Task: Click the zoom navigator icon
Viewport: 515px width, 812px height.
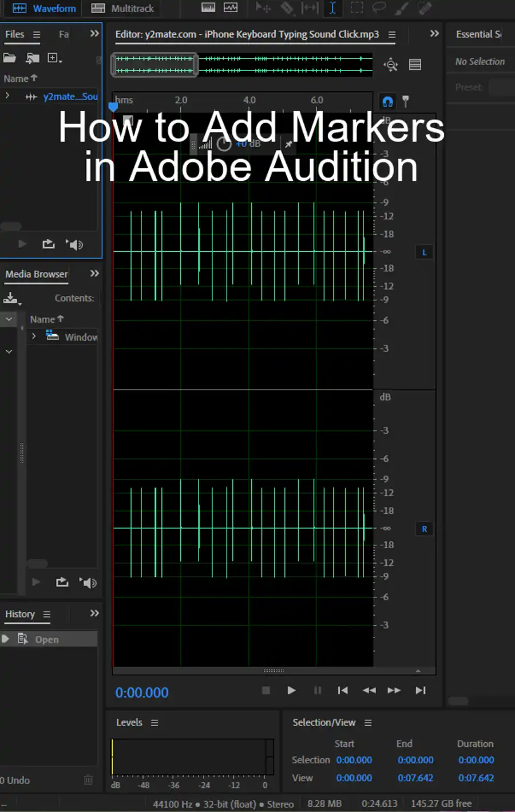Action: pos(391,64)
